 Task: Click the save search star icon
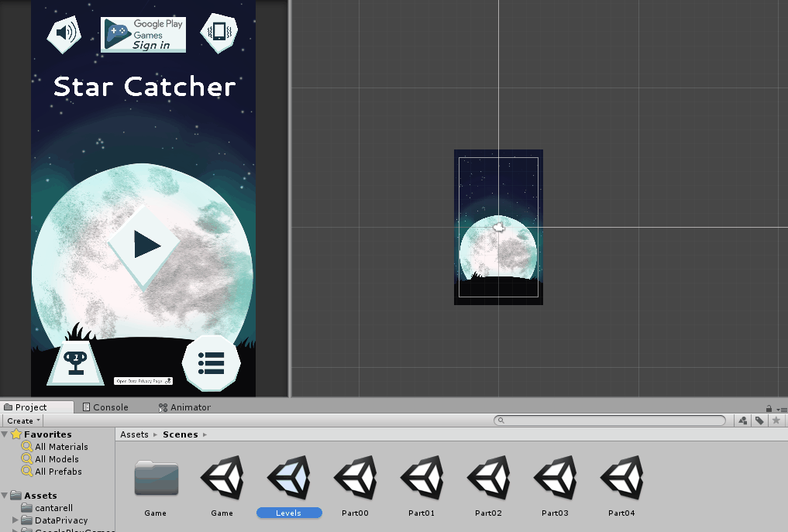pos(776,420)
